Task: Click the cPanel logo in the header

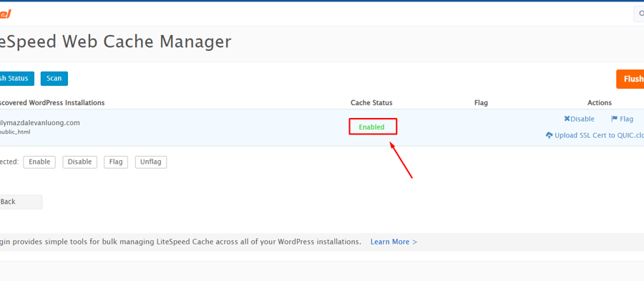Action: [x=5, y=14]
